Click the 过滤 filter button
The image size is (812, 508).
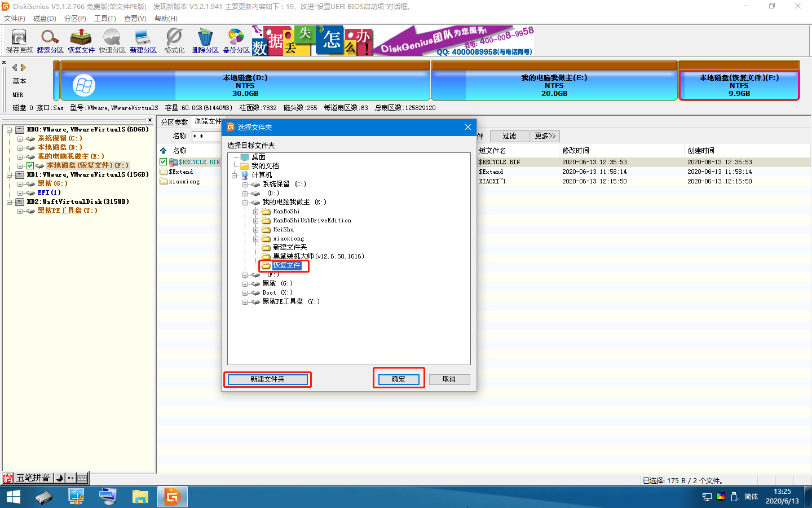[509, 136]
